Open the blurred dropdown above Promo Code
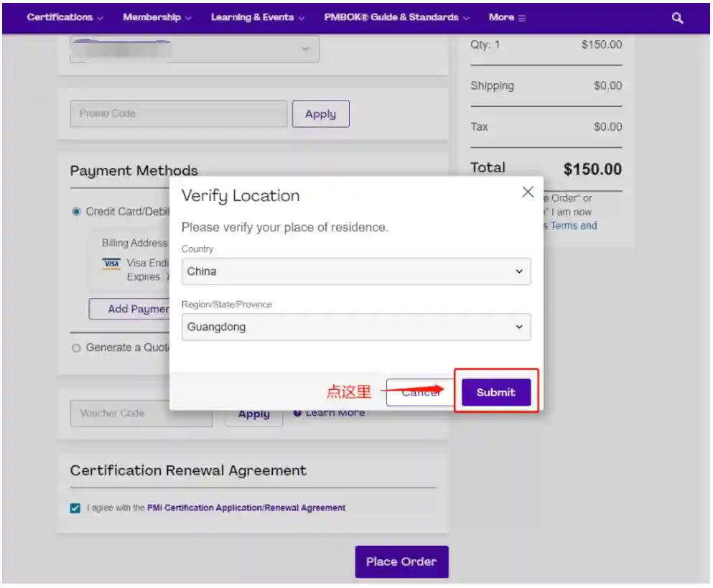The height and width of the screenshot is (588, 713). click(x=195, y=49)
